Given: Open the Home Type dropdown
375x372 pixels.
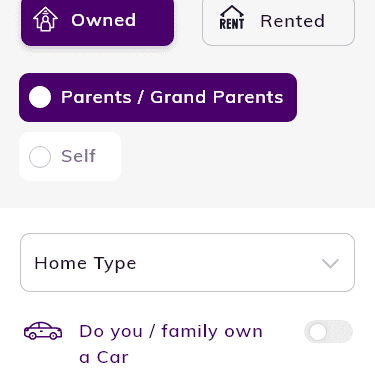Looking at the screenshot, I should click(187, 263).
